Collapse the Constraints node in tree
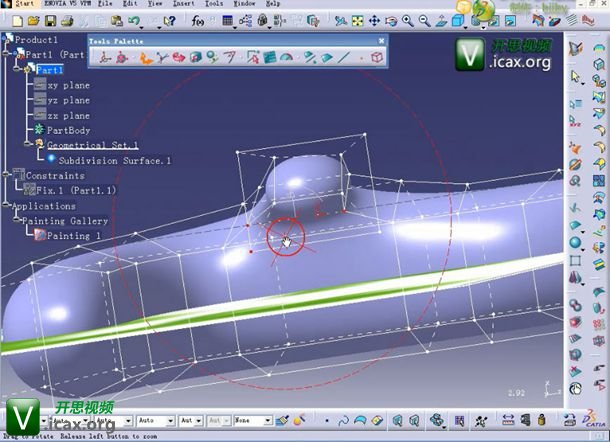610x442 pixels. 6,175
